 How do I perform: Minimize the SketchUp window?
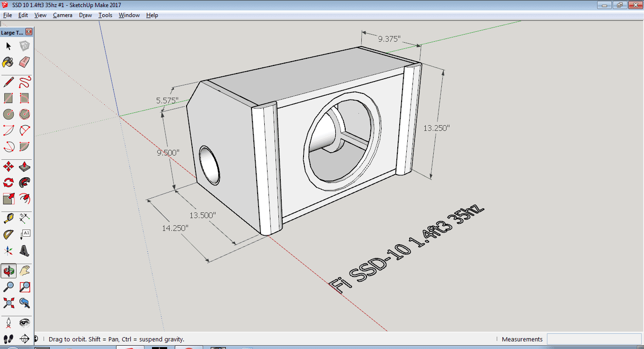click(x=604, y=5)
